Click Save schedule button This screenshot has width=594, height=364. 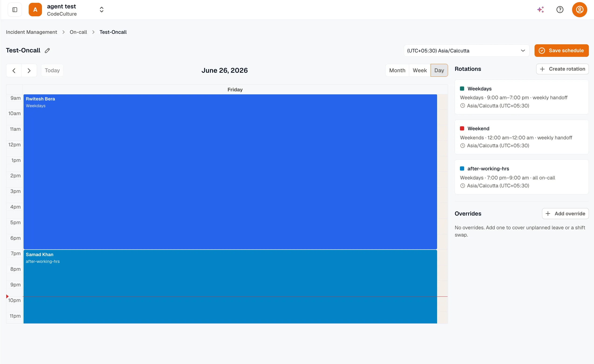point(561,51)
